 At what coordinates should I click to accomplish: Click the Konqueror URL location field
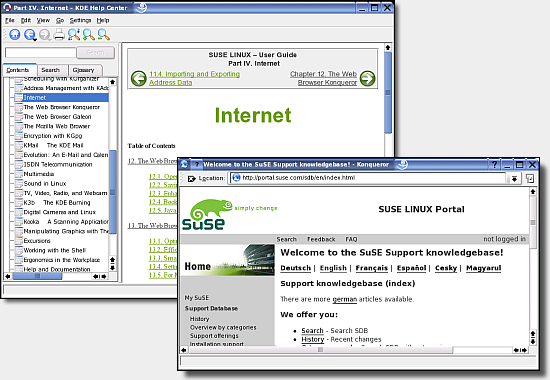click(x=367, y=178)
